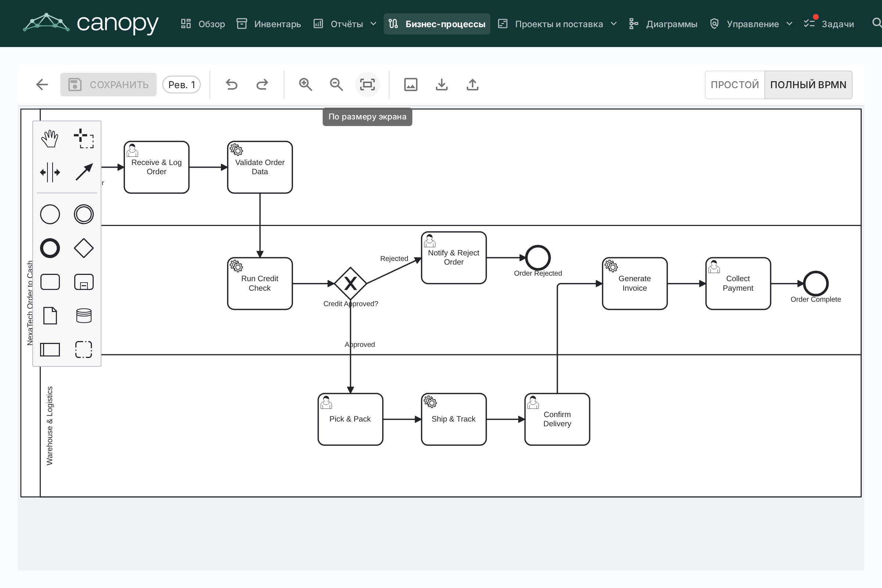Select the Collect Payment task
Screen dimensions: 882x588
pos(738,283)
